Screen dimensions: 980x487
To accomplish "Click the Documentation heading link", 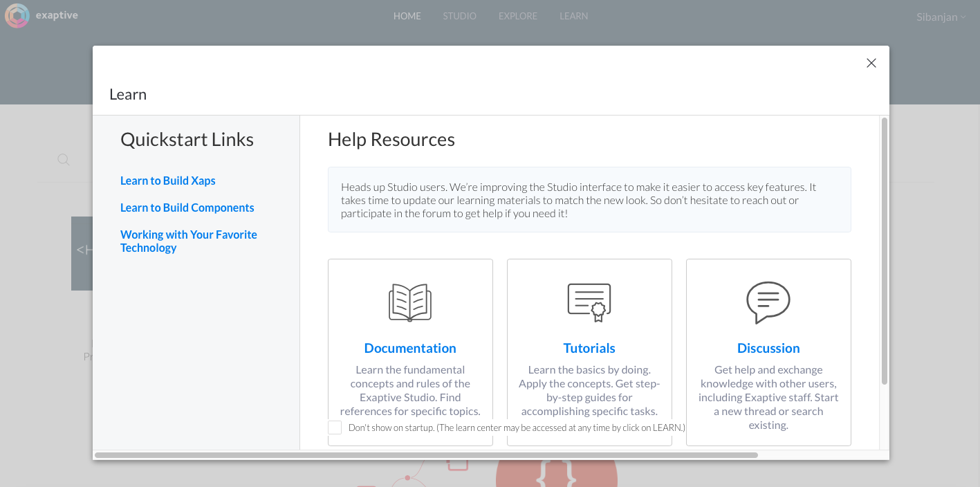I will click(x=410, y=348).
